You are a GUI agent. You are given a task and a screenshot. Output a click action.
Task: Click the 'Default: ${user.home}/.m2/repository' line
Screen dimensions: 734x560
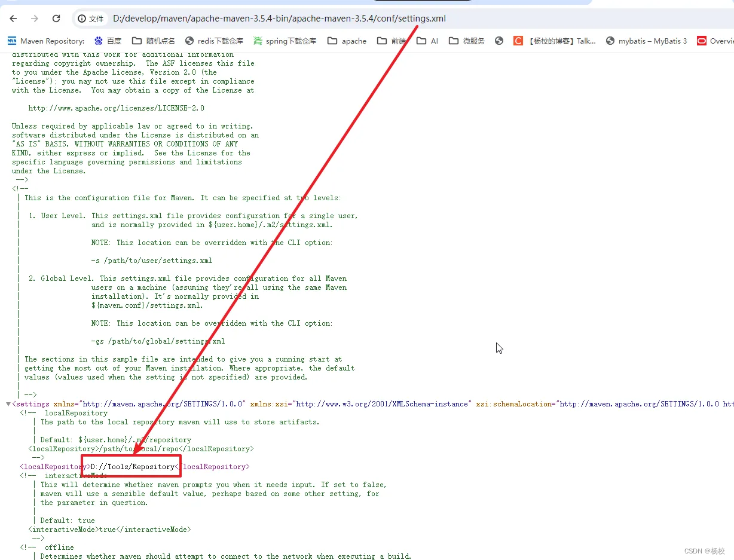pos(116,440)
